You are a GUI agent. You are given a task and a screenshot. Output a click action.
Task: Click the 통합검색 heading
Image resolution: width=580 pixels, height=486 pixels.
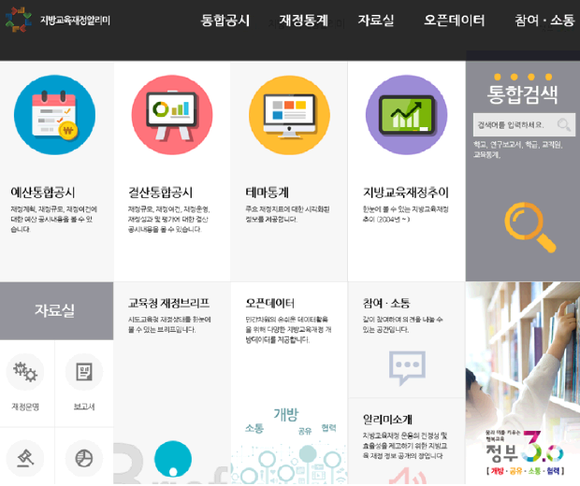pyautogui.click(x=522, y=95)
